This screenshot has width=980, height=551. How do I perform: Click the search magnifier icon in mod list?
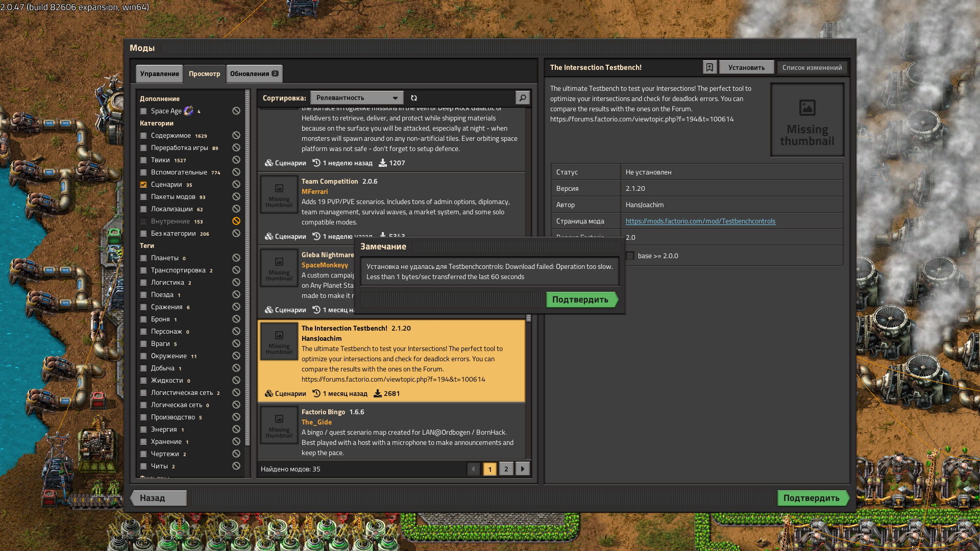[522, 97]
